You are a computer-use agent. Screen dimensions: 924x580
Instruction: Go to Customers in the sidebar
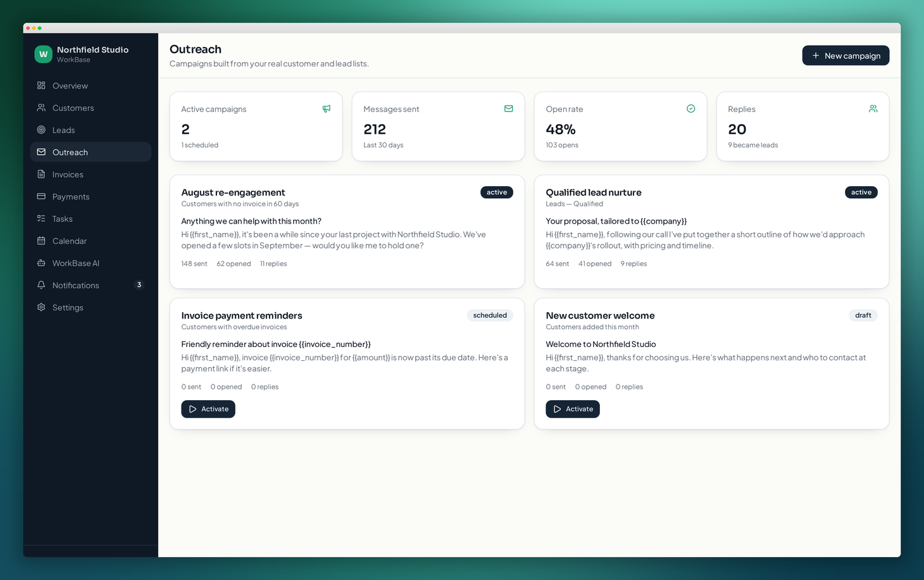(91, 108)
